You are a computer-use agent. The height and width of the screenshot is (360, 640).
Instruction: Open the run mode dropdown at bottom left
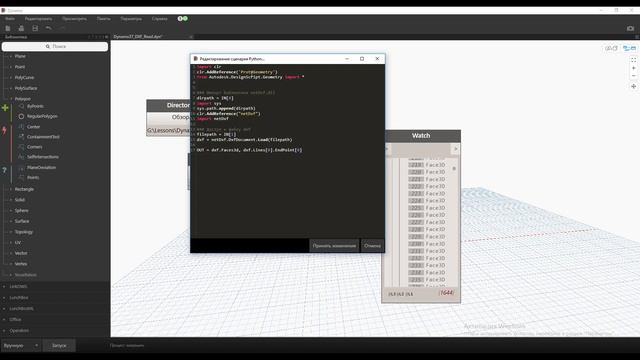tap(21, 345)
